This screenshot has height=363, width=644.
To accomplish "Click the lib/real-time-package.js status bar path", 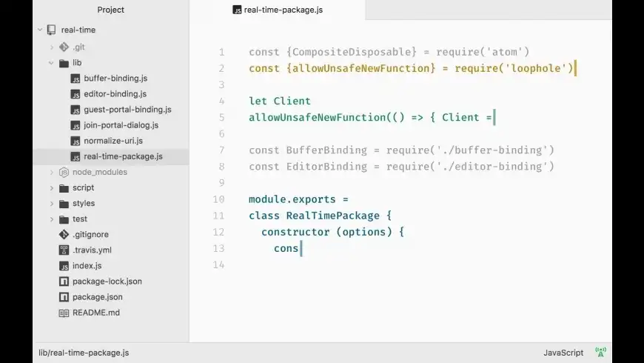I will (84, 353).
